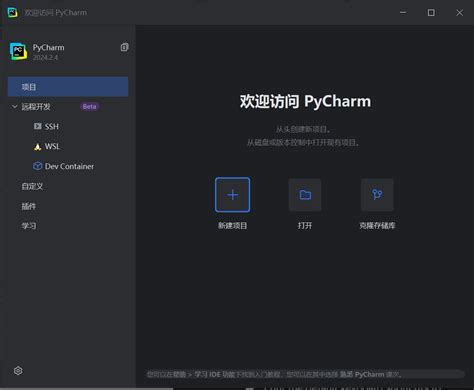
Task: Click the 克隆存储库 label
Action: [x=377, y=226]
